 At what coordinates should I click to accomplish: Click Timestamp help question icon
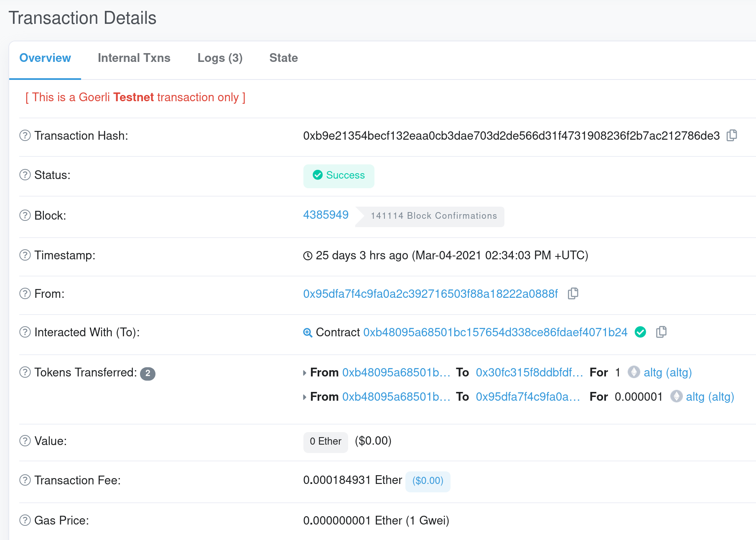click(x=25, y=255)
